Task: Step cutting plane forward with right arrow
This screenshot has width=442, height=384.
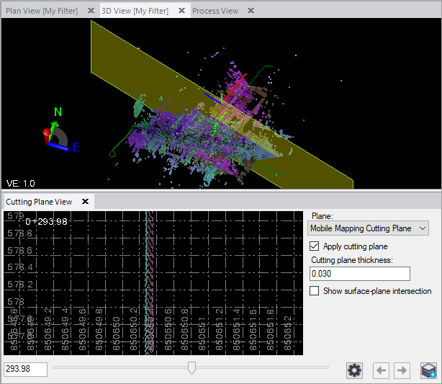Action: tap(402, 370)
